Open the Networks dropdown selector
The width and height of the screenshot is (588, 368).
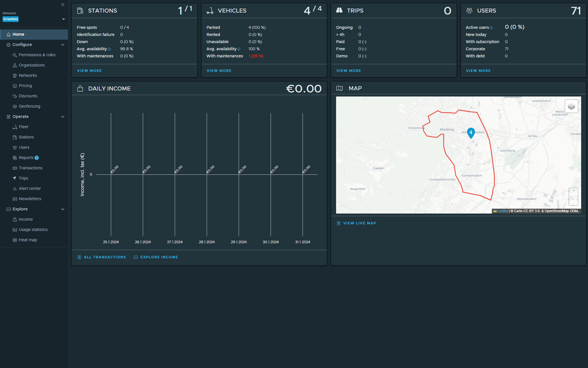pos(63,19)
